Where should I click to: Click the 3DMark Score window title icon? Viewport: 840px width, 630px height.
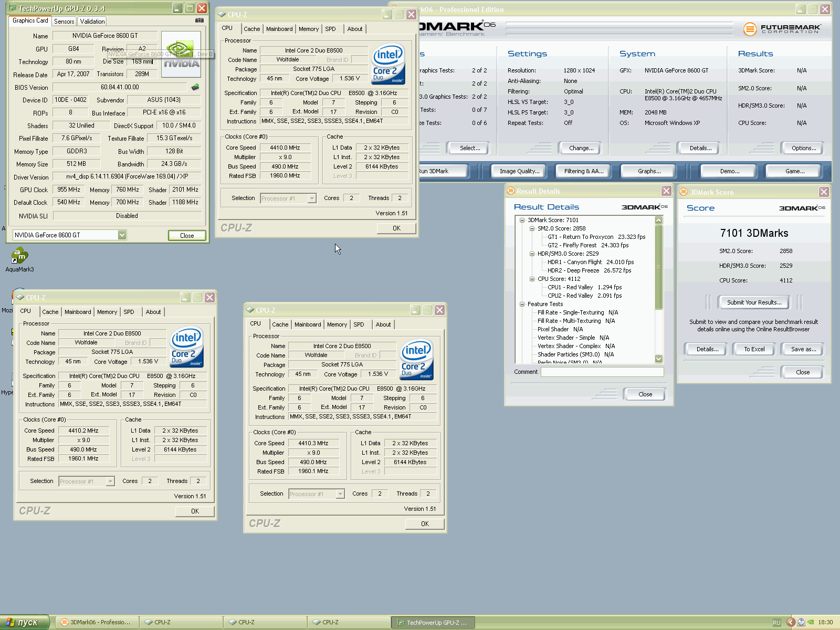[684, 192]
